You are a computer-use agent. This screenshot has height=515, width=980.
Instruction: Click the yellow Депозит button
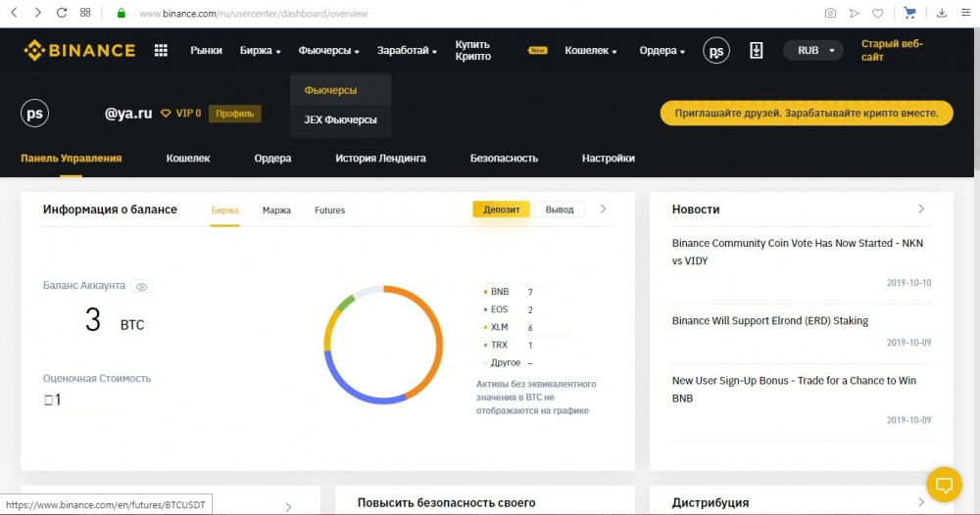click(x=501, y=210)
